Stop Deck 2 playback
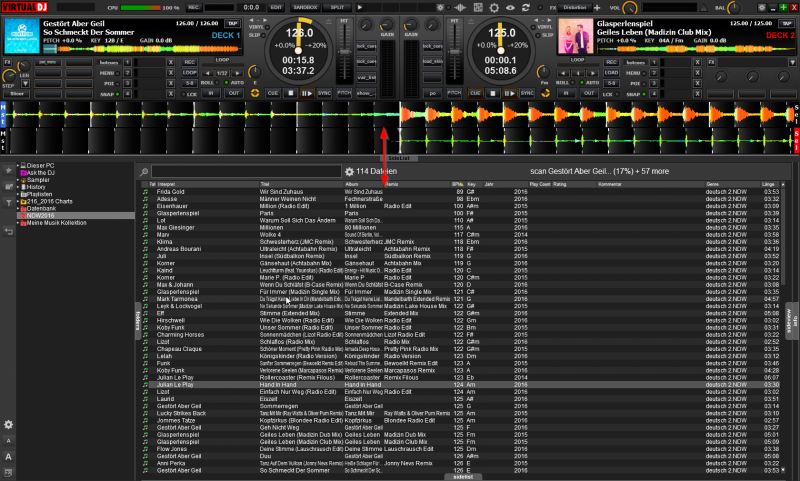The height and width of the screenshot is (481, 800). (x=492, y=93)
